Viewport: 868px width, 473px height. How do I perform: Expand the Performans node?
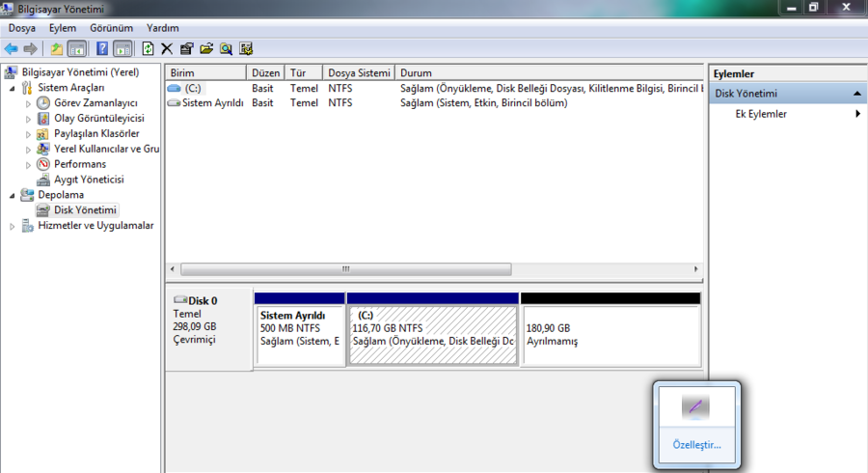(x=28, y=165)
